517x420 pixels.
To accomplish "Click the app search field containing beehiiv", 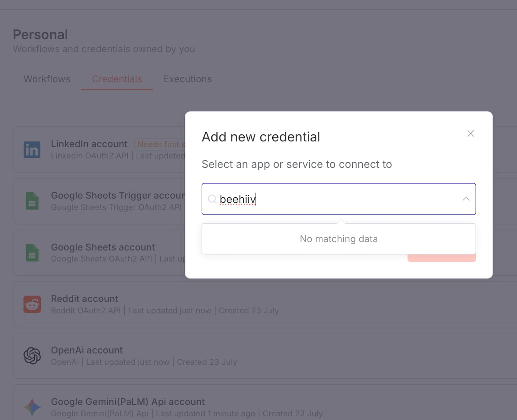I will (337, 199).
